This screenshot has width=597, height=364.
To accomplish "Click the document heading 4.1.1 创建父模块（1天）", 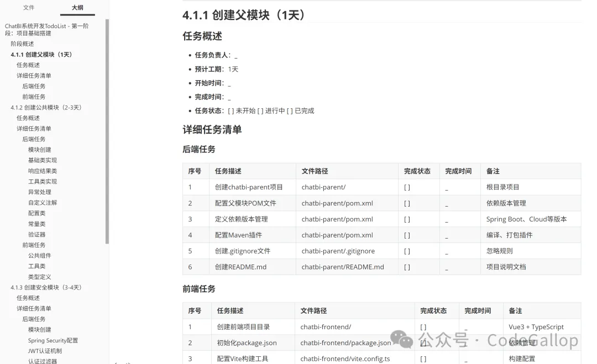I will pyautogui.click(x=244, y=15).
